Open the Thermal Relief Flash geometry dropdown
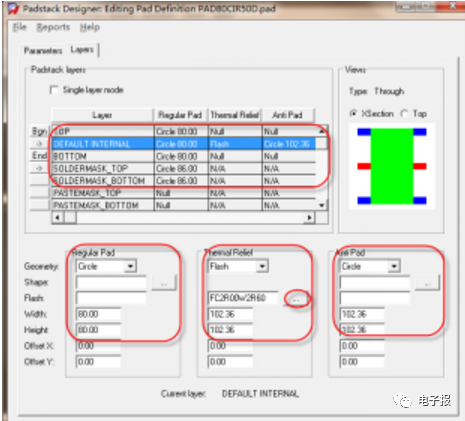 [x=262, y=266]
